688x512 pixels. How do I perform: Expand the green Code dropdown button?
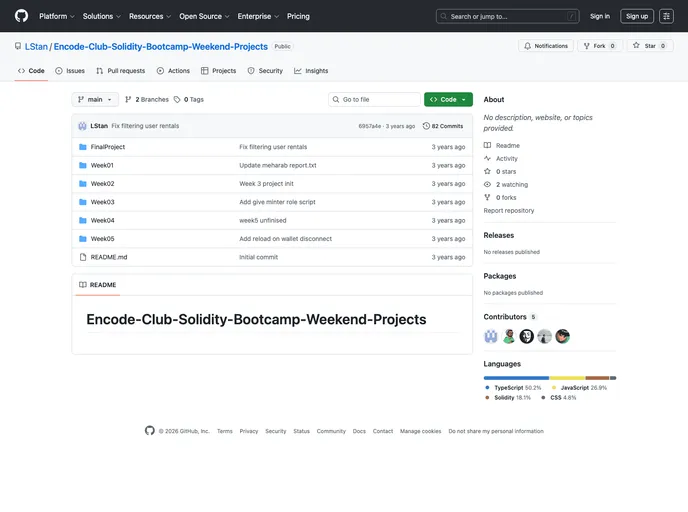[448, 100]
